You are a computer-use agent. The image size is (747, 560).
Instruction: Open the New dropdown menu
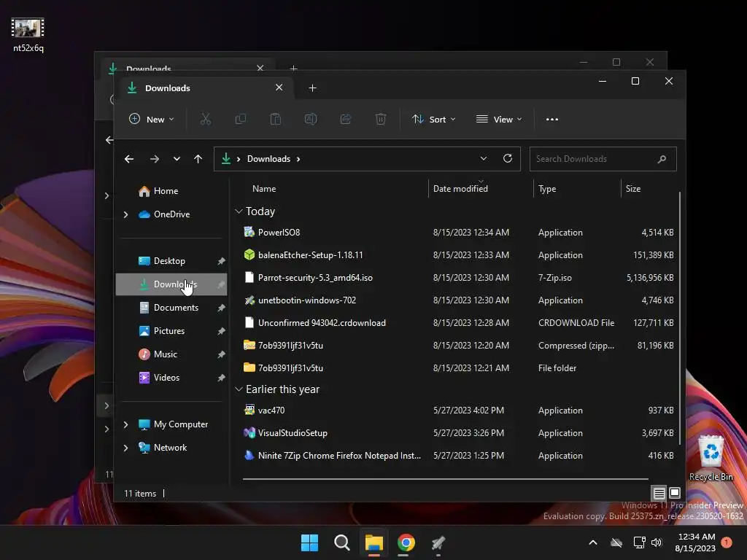tap(151, 119)
